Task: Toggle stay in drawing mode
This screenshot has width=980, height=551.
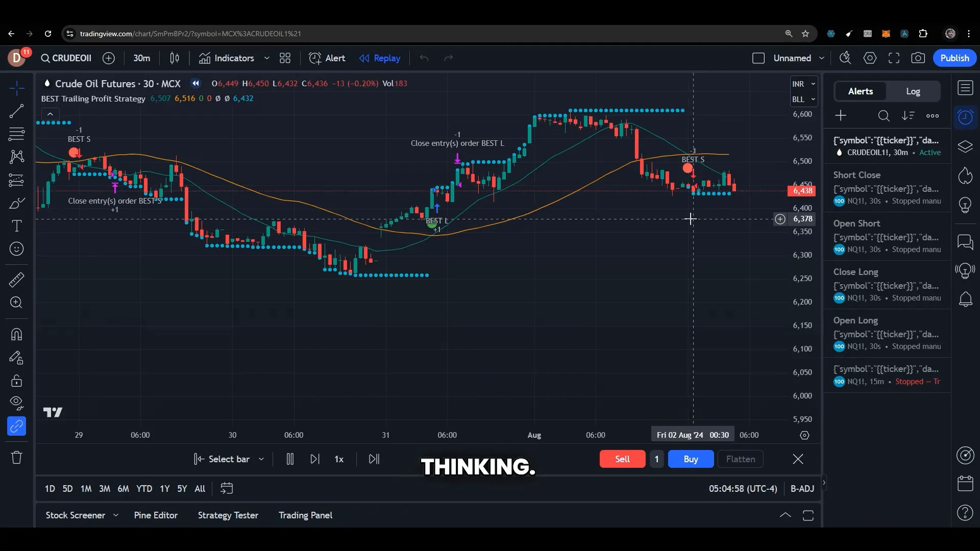Action: [x=16, y=358]
